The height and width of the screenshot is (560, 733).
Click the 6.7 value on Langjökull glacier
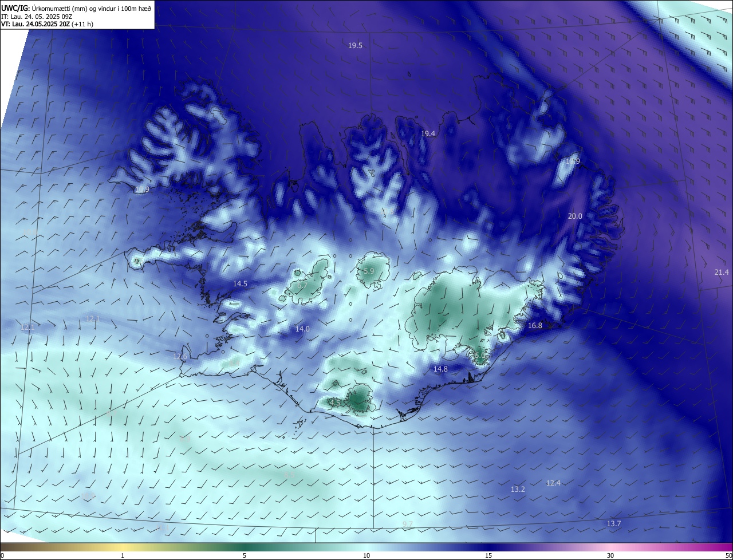click(x=302, y=285)
